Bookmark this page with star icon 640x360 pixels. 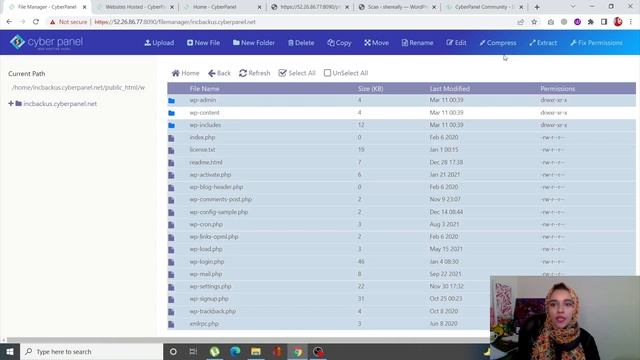pos(534,22)
